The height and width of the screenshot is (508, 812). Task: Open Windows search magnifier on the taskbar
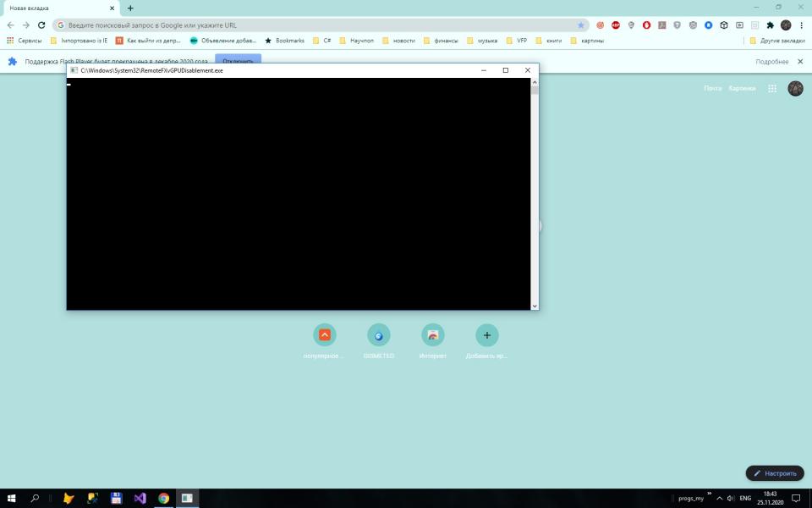tap(36, 499)
